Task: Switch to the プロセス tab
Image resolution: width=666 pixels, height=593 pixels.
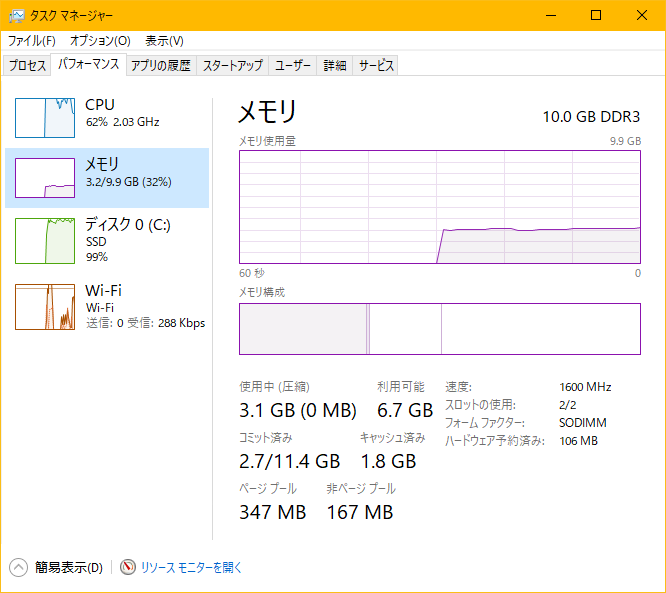Action: (27, 65)
